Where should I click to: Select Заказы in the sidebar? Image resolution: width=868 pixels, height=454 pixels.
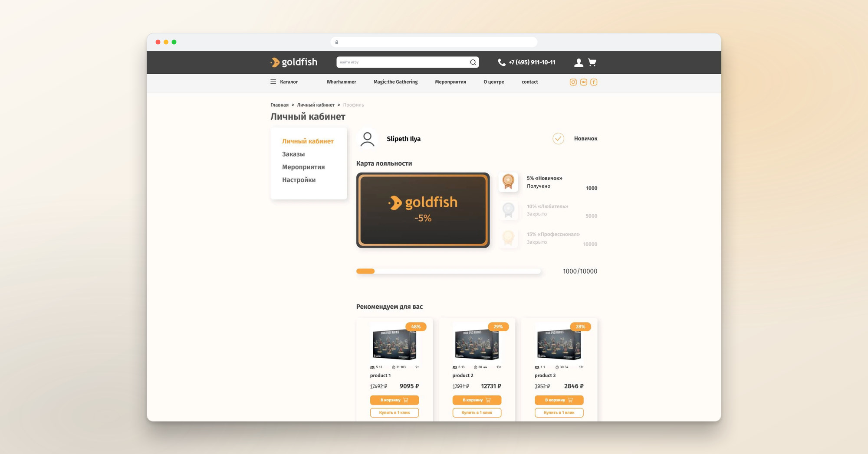pos(293,154)
